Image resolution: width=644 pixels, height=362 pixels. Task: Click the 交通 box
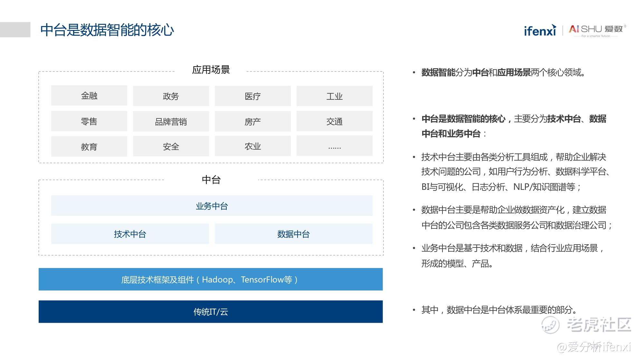click(334, 121)
